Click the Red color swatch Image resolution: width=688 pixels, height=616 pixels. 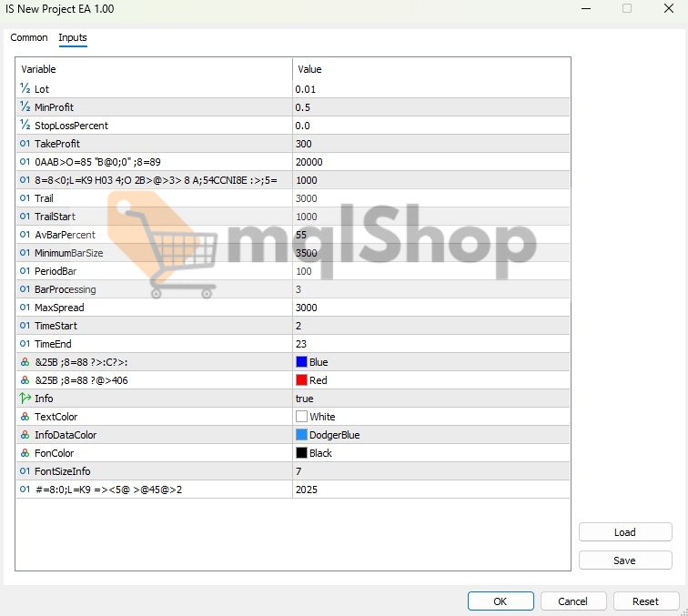[x=301, y=380]
